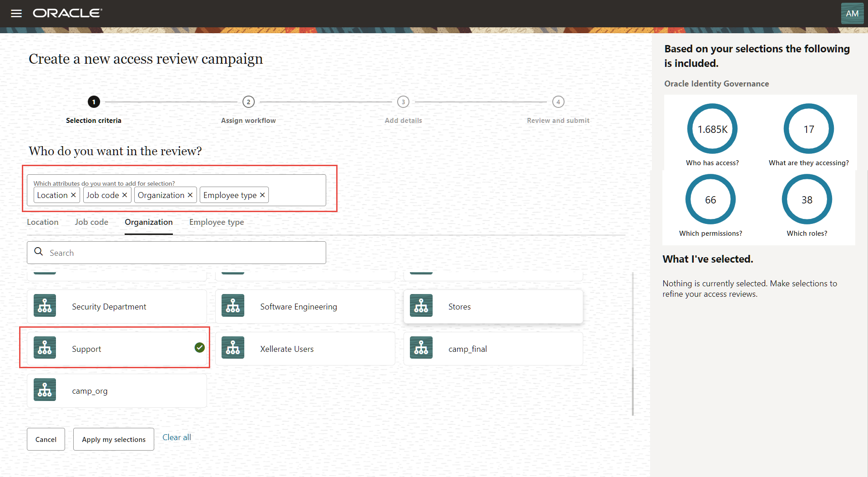Image resolution: width=868 pixels, height=477 pixels.
Task: Open the Employee type tab
Action: [x=217, y=222]
